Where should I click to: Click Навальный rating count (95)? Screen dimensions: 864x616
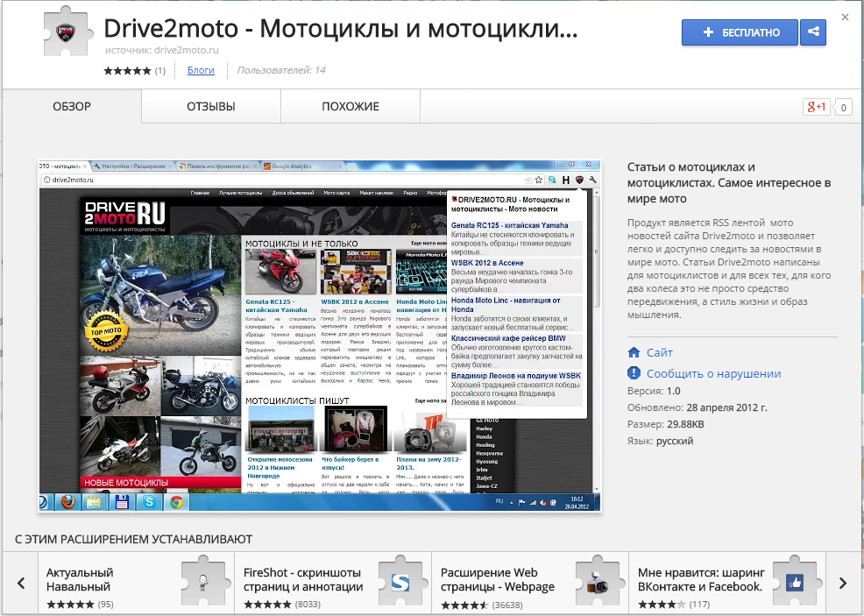pyautogui.click(x=105, y=605)
